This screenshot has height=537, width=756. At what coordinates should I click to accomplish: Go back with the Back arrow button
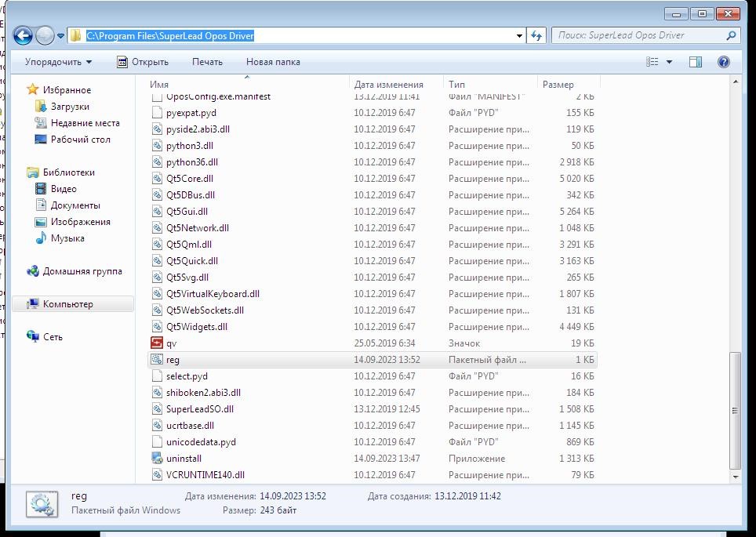23,36
